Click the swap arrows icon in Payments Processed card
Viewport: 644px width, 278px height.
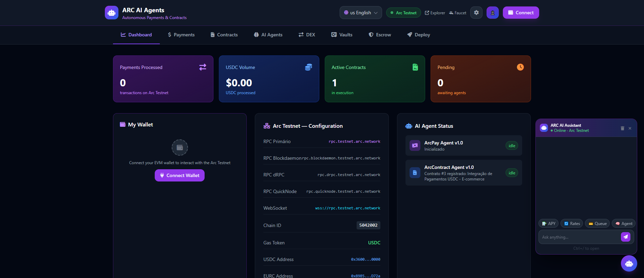coord(203,67)
